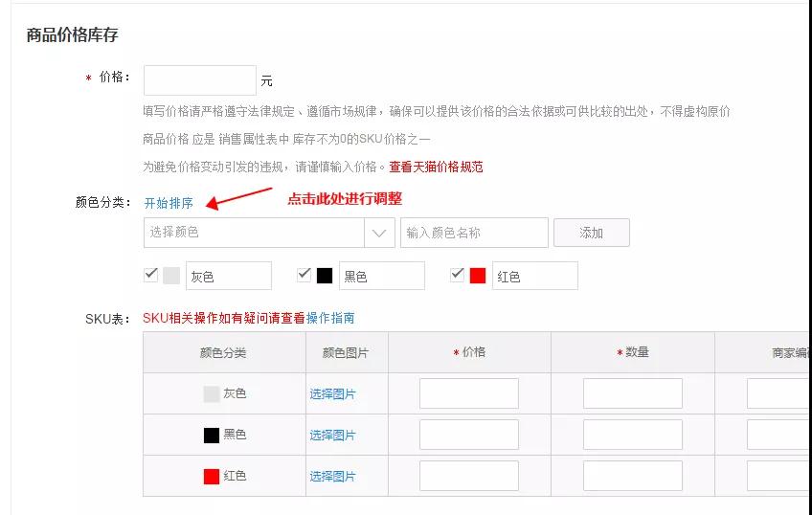Open the 天猫价格规范 link
812x515 pixels.
[x=436, y=167]
